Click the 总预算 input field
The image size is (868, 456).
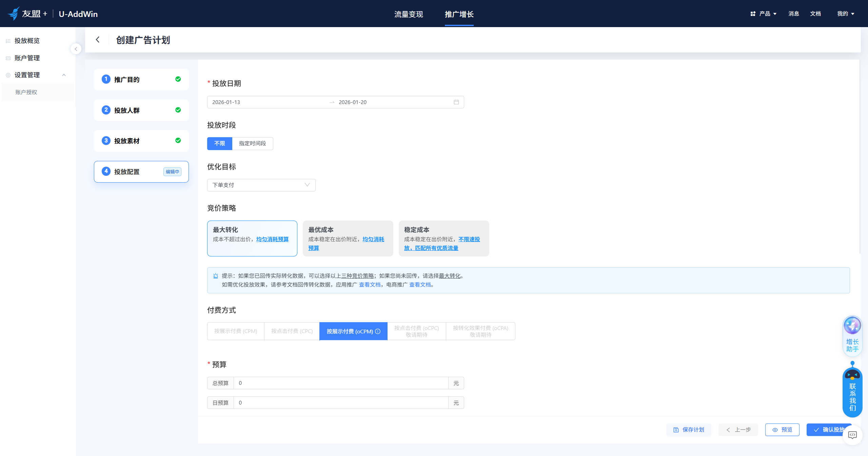(x=341, y=383)
